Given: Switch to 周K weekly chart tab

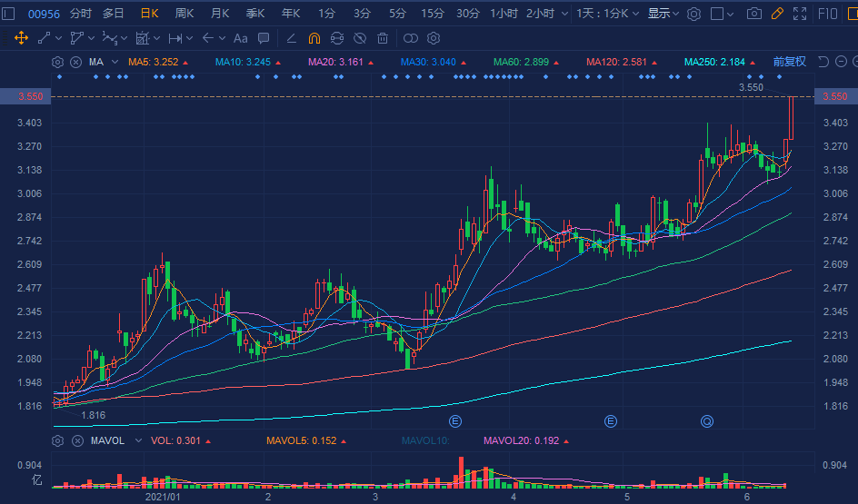Looking at the screenshot, I should [185, 14].
